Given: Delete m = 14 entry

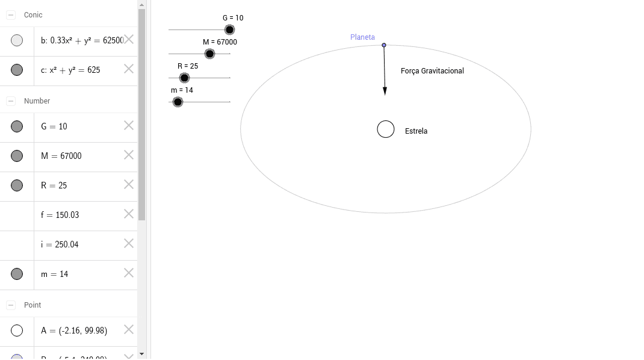Looking at the screenshot, I should point(129,273).
